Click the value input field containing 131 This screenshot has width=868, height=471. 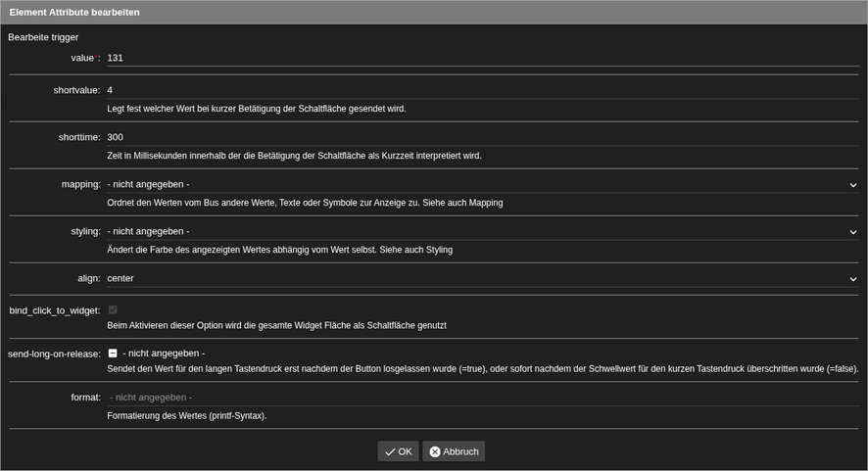point(483,58)
